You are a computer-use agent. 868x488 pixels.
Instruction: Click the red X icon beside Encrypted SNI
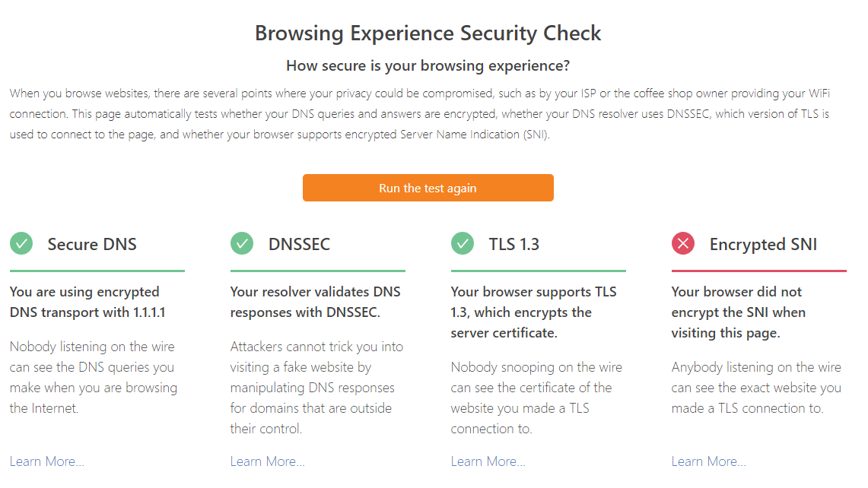(683, 243)
